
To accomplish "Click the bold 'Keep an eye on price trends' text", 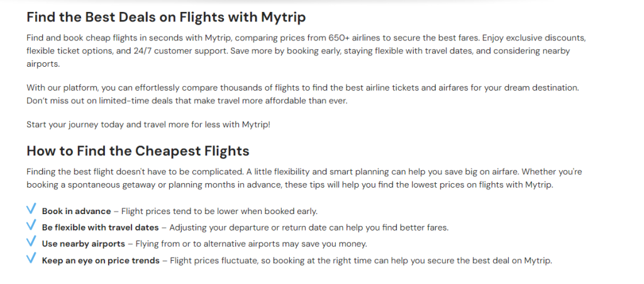I will [101, 261].
